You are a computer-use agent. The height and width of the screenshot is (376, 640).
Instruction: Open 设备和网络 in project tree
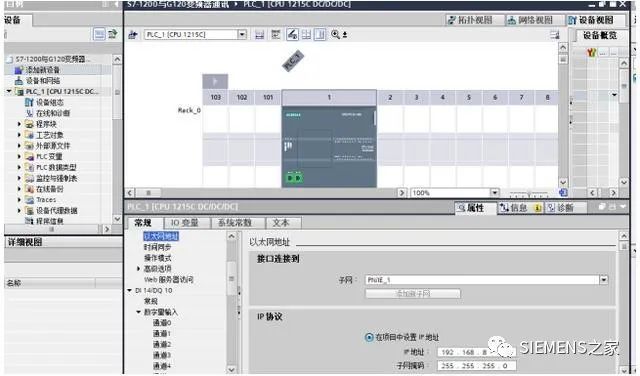coord(42,80)
